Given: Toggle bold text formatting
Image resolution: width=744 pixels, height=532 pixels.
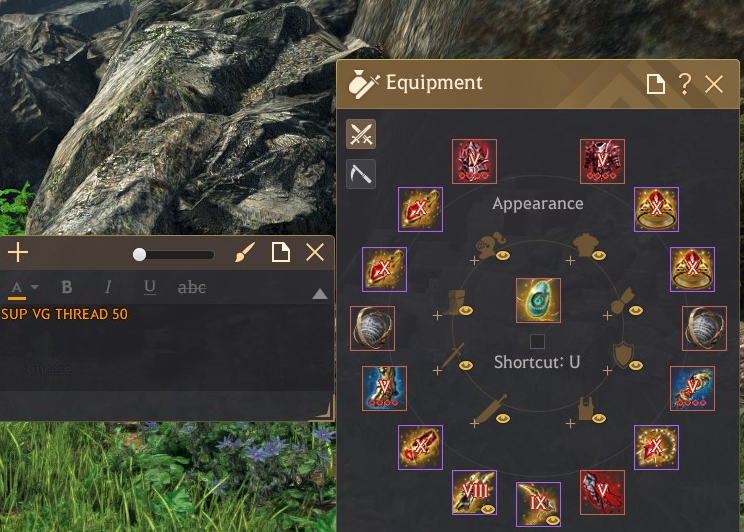Looking at the screenshot, I should pyautogui.click(x=67, y=287).
